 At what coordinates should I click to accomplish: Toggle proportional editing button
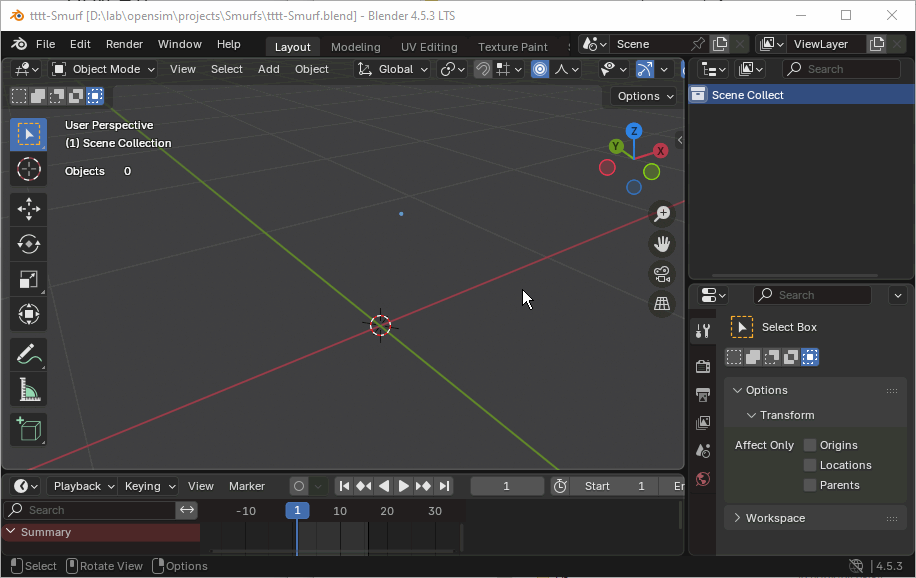pyautogui.click(x=540, y=70)
